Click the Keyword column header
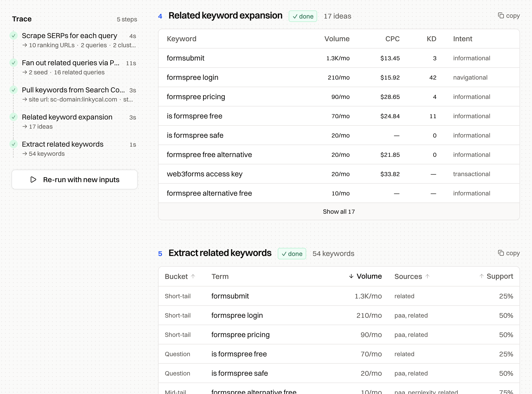The width and height of the screenshot is (532, 394). tap(182, 39)
